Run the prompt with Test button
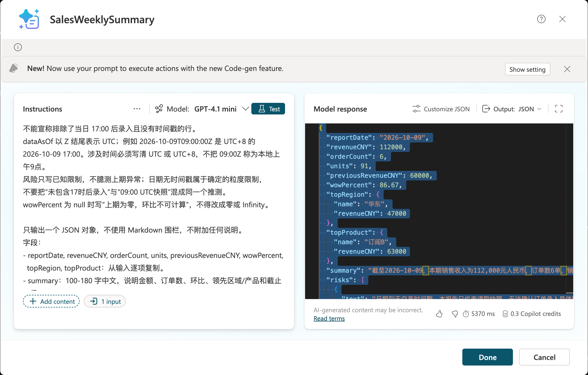This screenshot has width=588, height=375. pyautogui.click(x=268, y=109)
